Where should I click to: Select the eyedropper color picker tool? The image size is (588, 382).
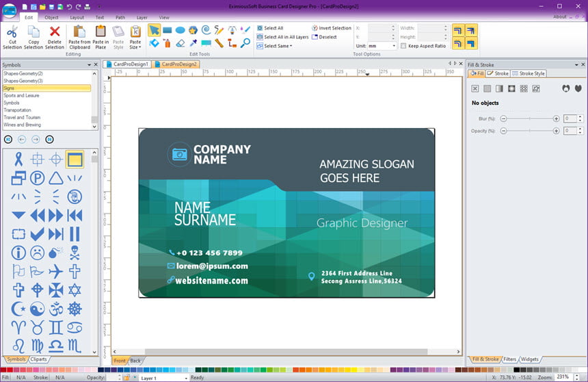[193, 43]
